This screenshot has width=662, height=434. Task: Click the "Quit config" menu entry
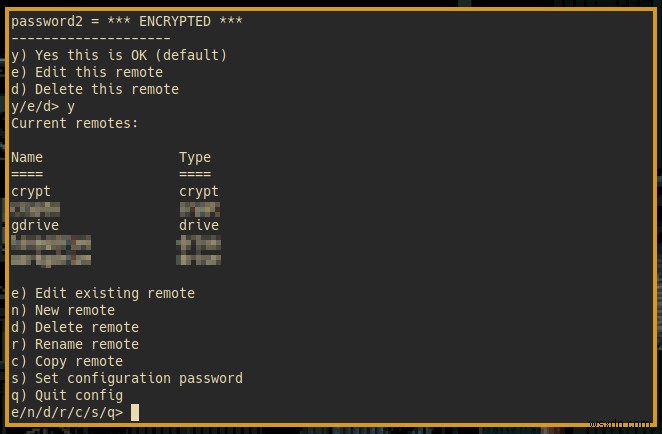pyautogui.click(x=67, y=395)
